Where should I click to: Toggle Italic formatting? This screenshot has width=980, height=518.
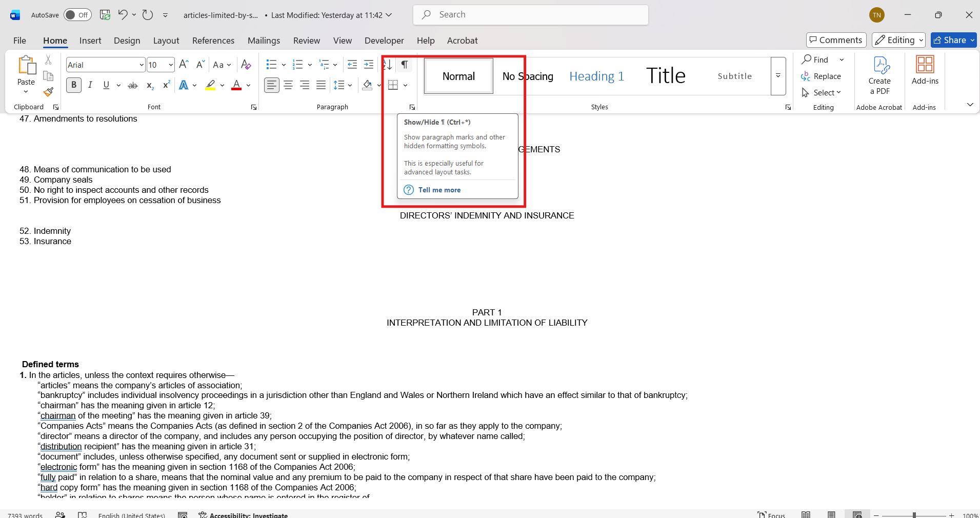90,85
